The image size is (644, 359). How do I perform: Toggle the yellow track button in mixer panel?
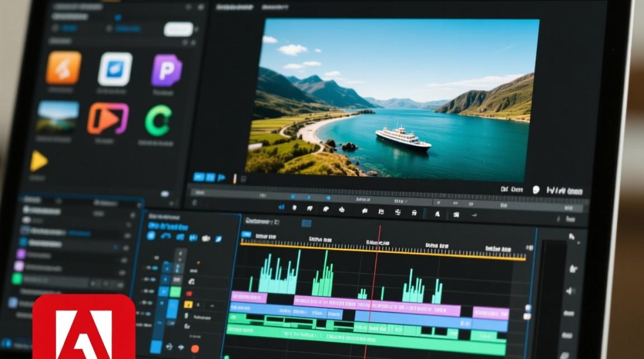(x=188, y=304)
